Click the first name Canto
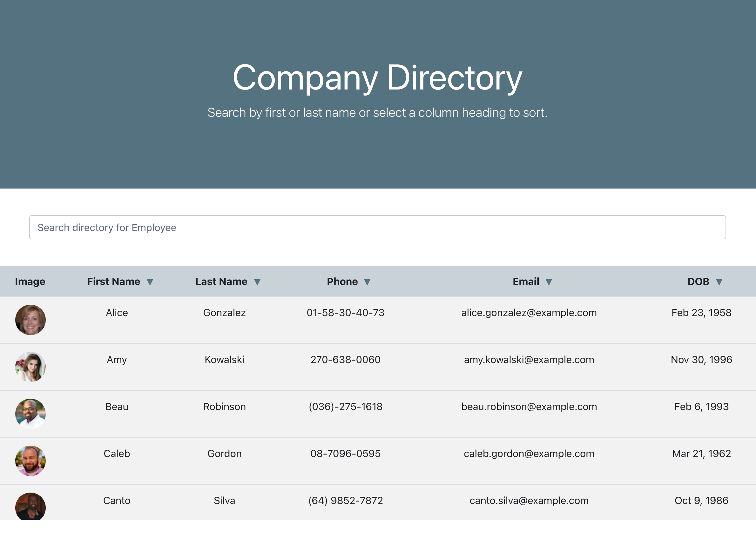 117,501
